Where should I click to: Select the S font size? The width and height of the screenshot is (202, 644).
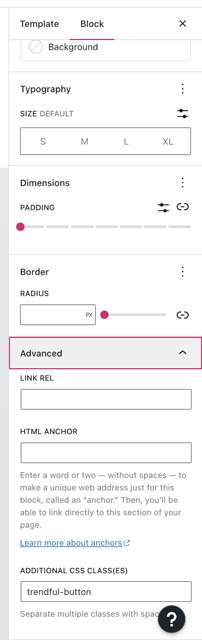(x=43, y=141)
